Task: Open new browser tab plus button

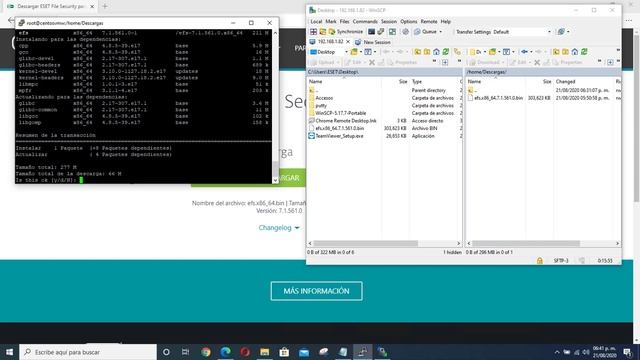Action: point(105,6)
